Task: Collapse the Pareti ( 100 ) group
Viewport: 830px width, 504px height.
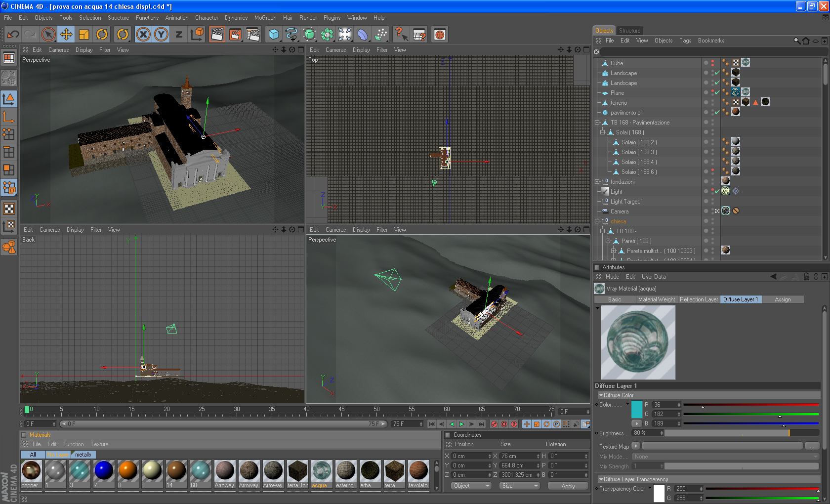Action: click(x=608, y=241)
